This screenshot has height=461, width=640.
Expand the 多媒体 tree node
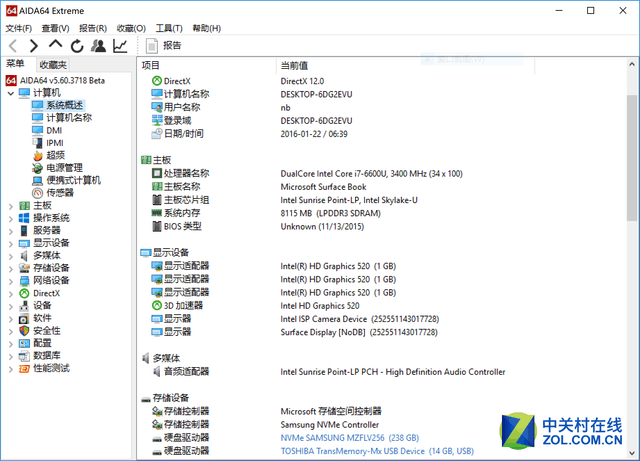(11, 257)
